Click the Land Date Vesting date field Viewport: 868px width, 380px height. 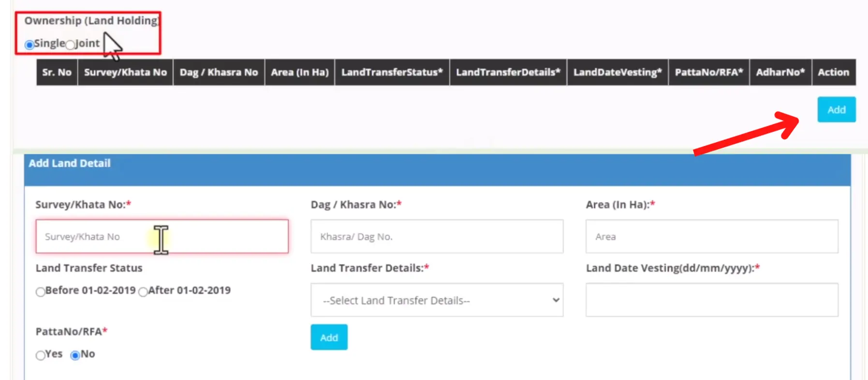(x=711, y=300)
